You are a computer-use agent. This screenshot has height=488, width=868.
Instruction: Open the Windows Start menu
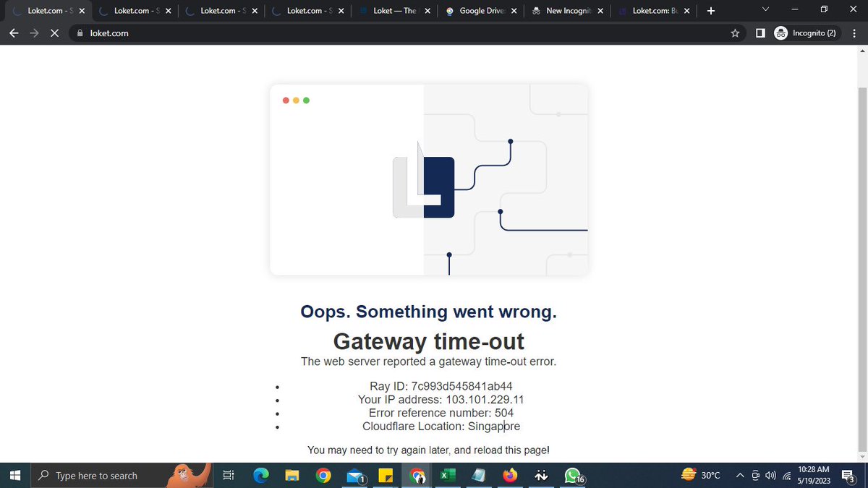[x=14, y=476]
